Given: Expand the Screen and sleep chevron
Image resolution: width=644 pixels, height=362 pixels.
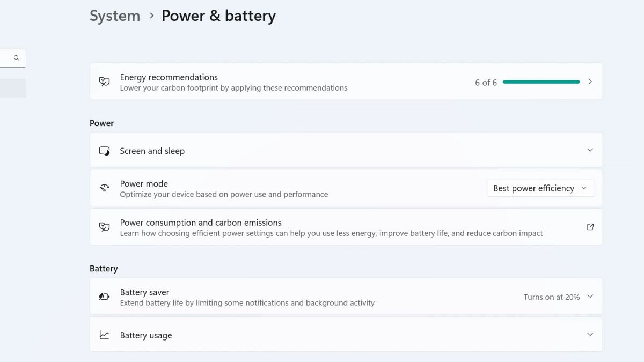Looking at the screenshot, I should pyautogui.click(x=590, y=150).
